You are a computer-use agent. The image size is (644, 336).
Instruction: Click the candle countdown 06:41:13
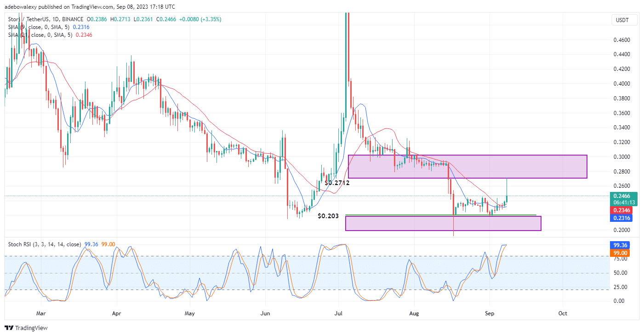click(x=625, y=202)
